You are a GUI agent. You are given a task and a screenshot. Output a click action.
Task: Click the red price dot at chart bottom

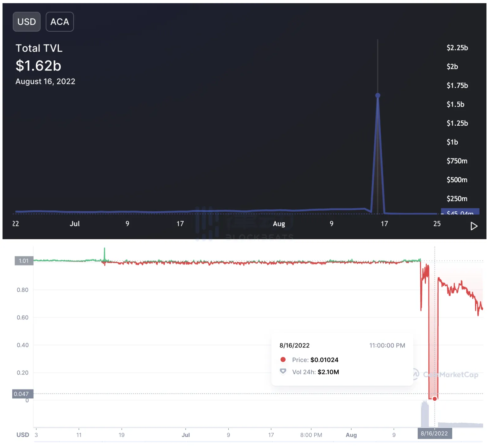click(435, 399)
